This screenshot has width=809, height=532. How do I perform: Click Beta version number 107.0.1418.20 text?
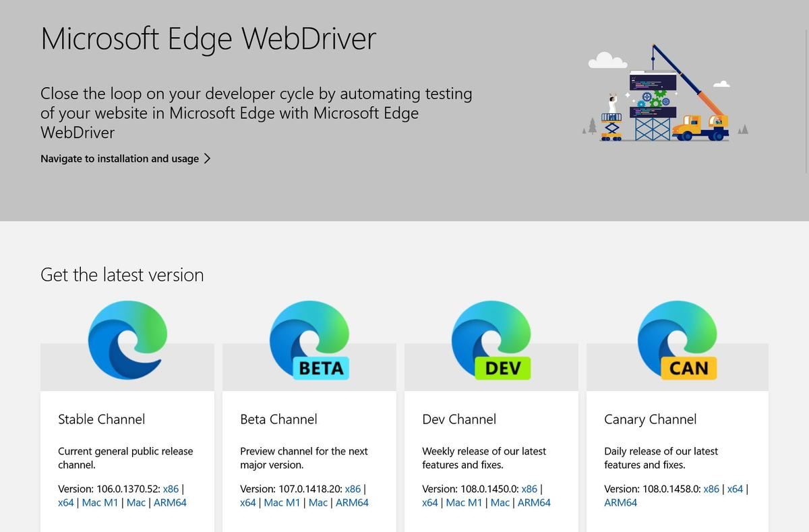tap(310, 489)
